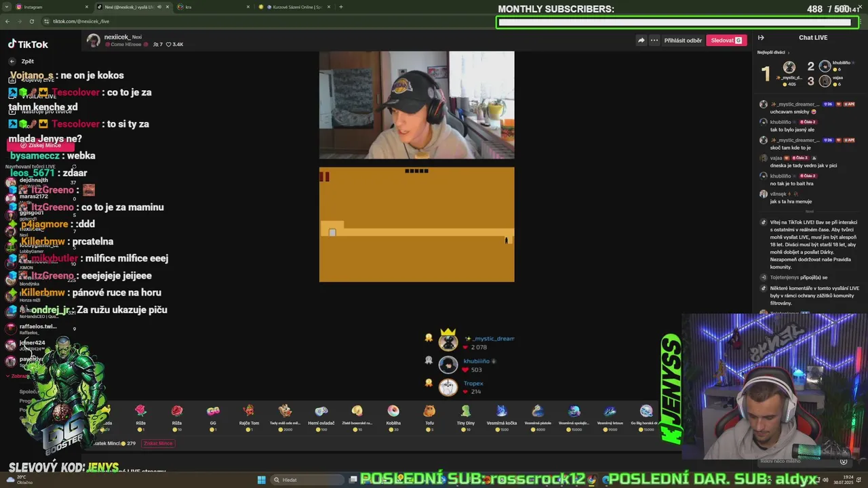Screen dimensions: 868x488
Task: Click the Chat LIVE panel title
Action: click(813, 37)
